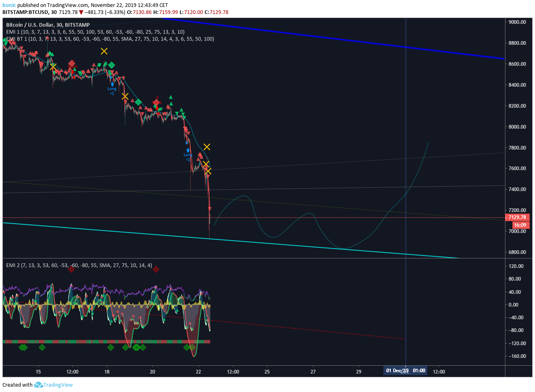535x392 pixels.
Task: Click the "18" date on the time axis
Action: tap(107, 372)
